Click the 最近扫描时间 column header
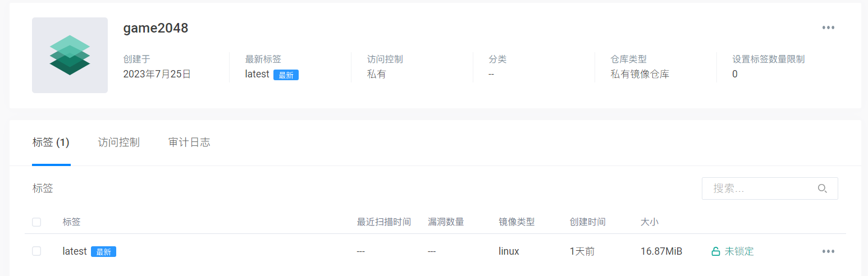Viewport: 868px width, 276px height. click(x=384, y=222)
